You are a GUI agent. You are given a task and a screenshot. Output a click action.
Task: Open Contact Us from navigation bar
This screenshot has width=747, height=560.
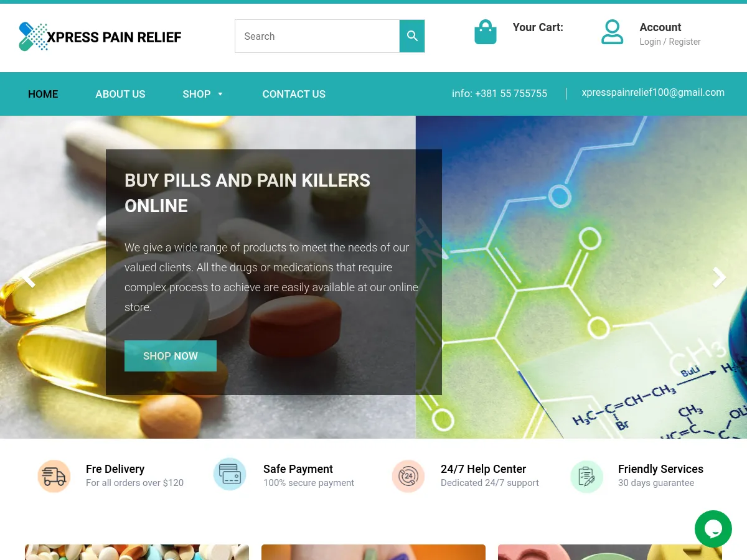(294, 94)
